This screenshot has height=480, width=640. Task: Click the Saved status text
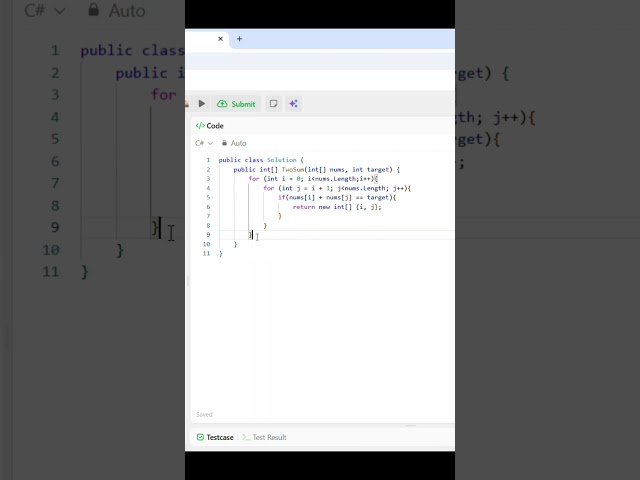click(204, 415)
